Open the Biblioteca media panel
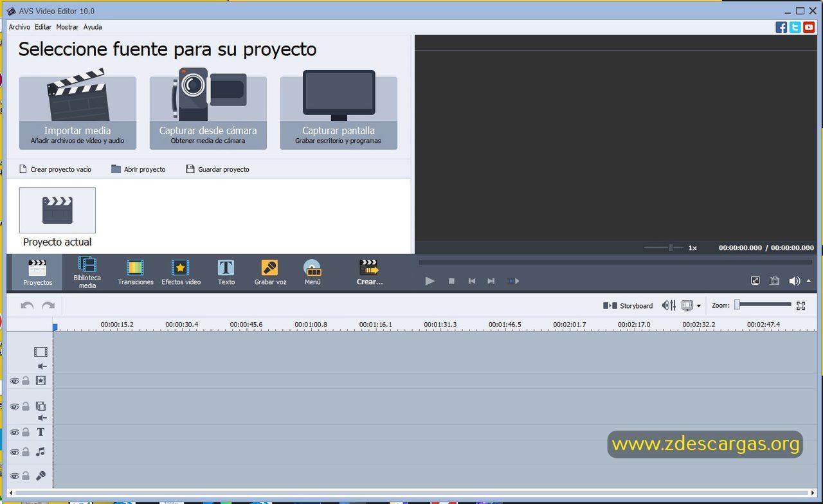The height and width of the screenshot is (504, 823). point(87,272)
